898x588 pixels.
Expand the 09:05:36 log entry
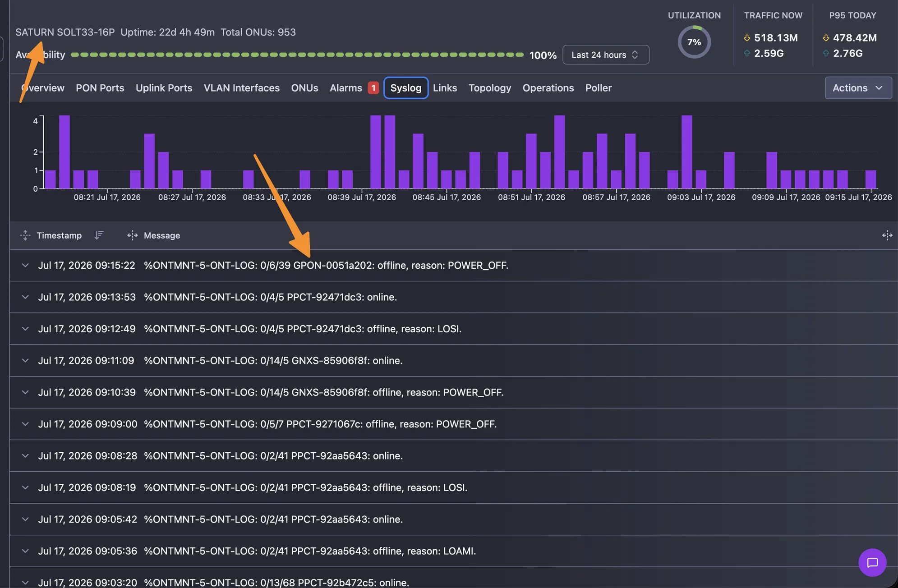tap(25, 551)
